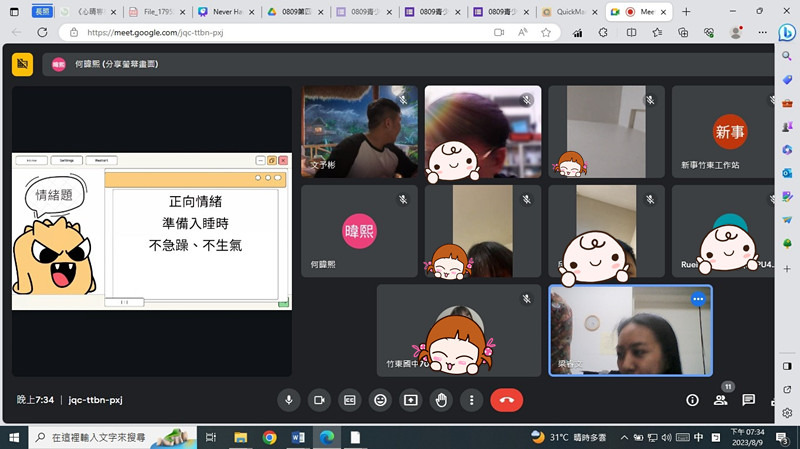Open the chat with everyone panel
Viewport: 800px width, 449px height.
point(748,400)
